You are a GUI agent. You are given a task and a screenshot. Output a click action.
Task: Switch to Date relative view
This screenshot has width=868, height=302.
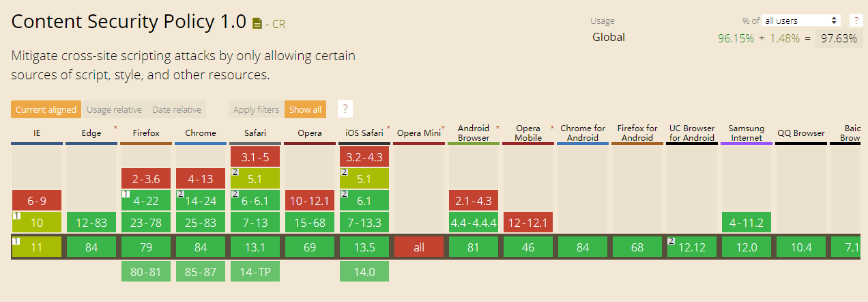click(x=177, y=109)
